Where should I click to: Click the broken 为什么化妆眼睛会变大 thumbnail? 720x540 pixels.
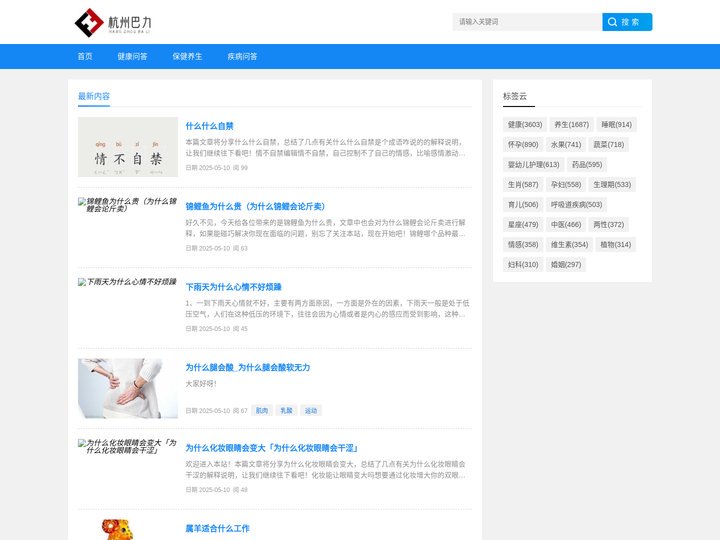point(128,446)
